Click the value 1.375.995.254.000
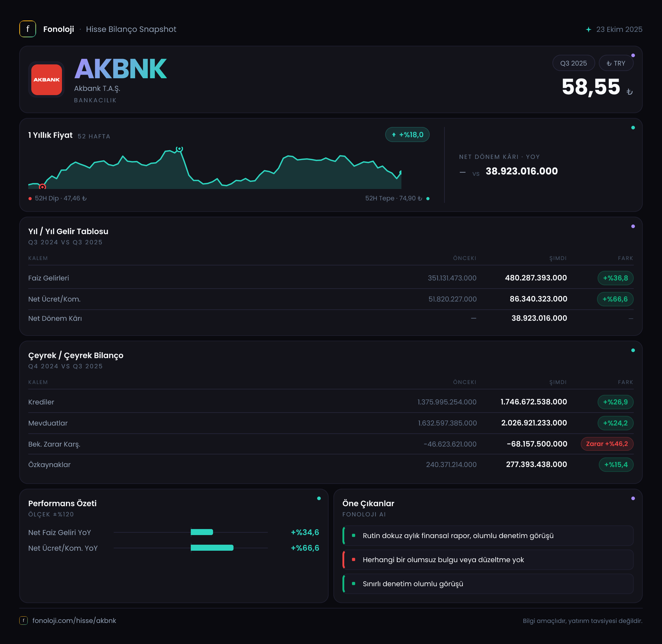Screen dimensions: 662x644 [447, 402]
